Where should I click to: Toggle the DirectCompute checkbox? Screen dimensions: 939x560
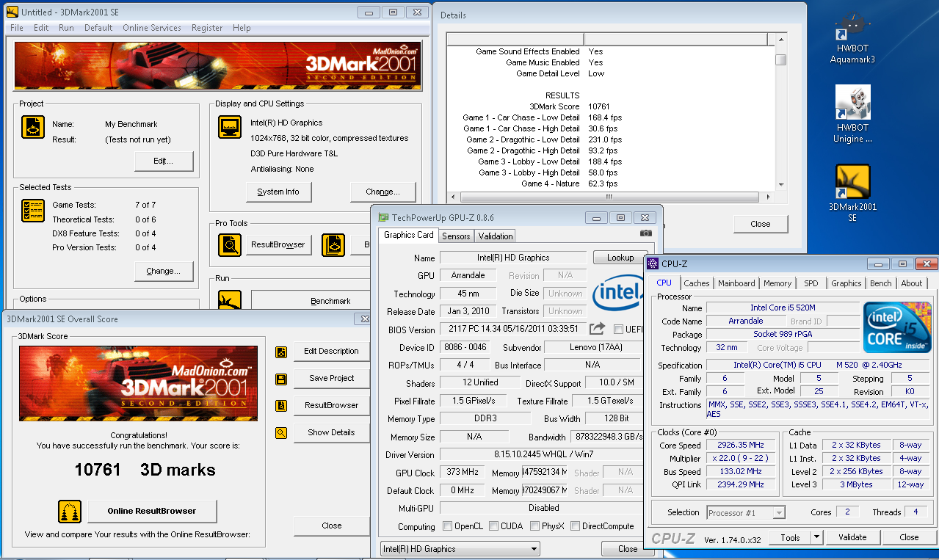tap(576, 526)
